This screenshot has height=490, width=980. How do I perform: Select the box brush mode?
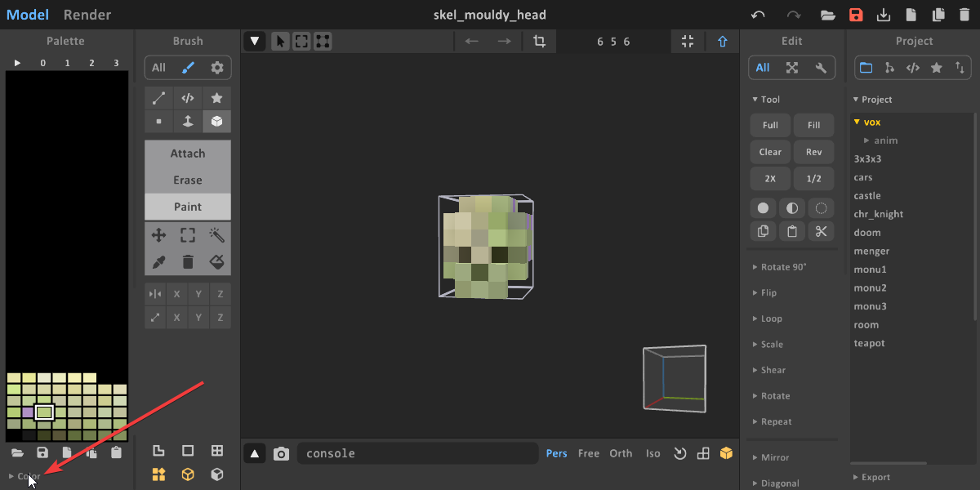coord(216,122)
